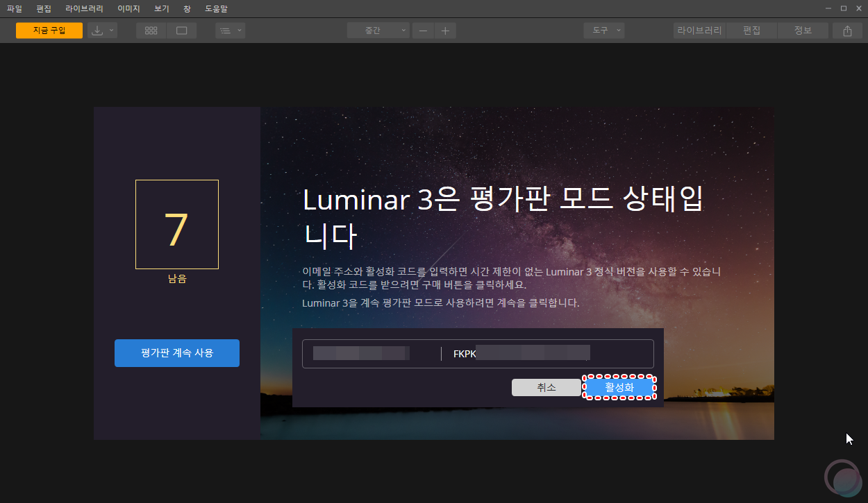The image size is (868, 503).
Task: Open the 라이브러리 menu in menu bar
Action: (84, 9)
